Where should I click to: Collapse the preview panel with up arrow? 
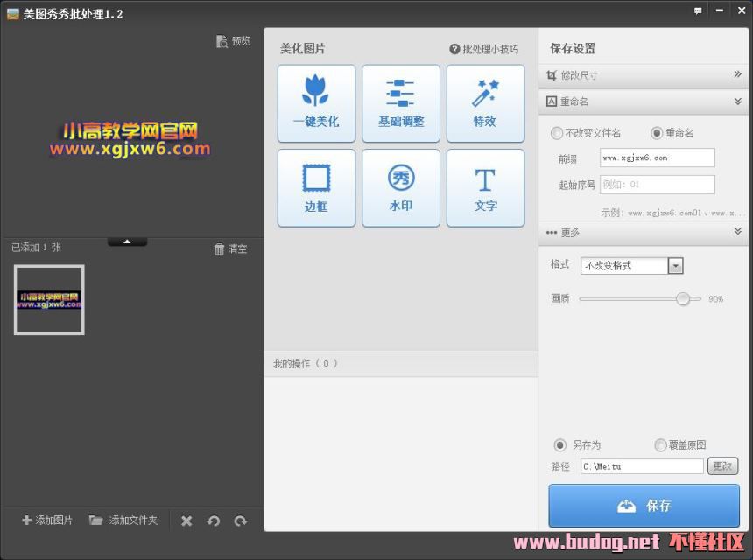tap(127, 241)
